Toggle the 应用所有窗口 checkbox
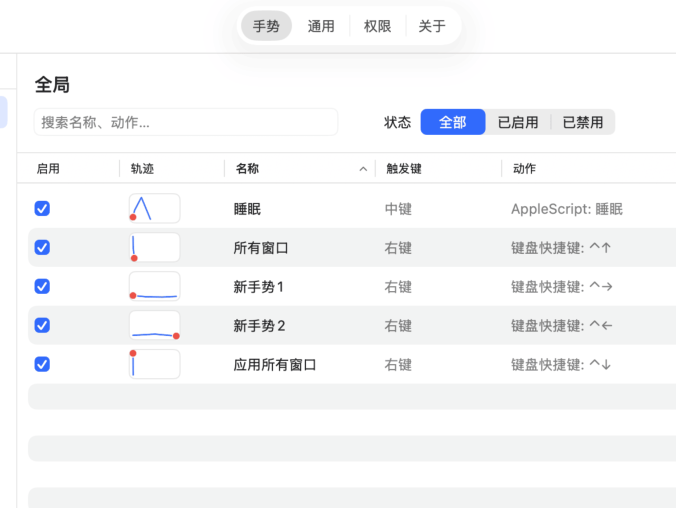The height and width of the screenshot is (508, 676). (x=42, y=364)
